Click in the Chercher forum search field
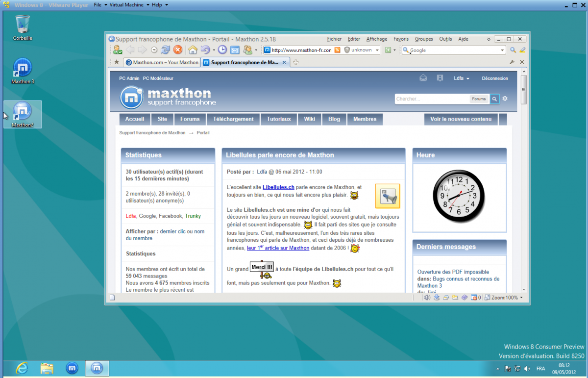The height and width of the screenshot is (378, 588). 432,99
